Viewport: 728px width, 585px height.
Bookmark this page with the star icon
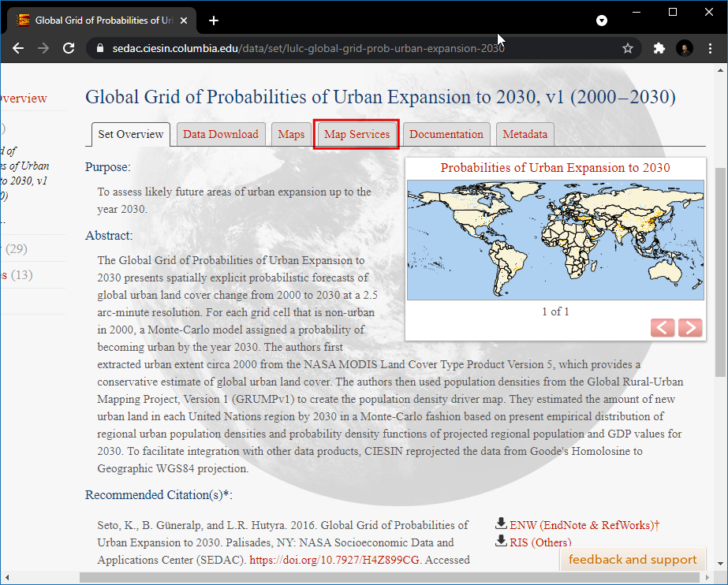coord(628,48)
